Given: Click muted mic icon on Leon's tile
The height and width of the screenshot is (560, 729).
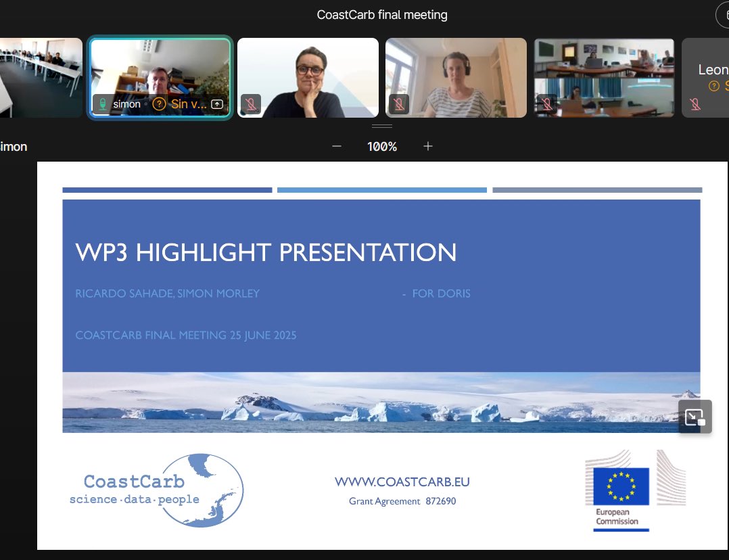Looking at the screenshot, I should click(x=695, y=104).
